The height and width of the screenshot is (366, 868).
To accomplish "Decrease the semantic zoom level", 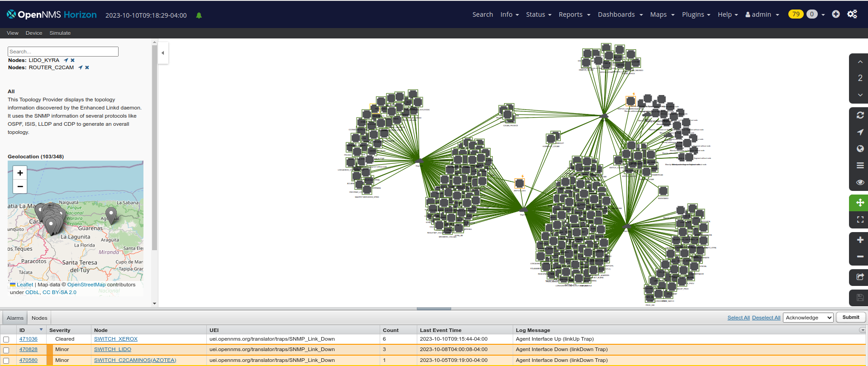I will click(860, 95).
